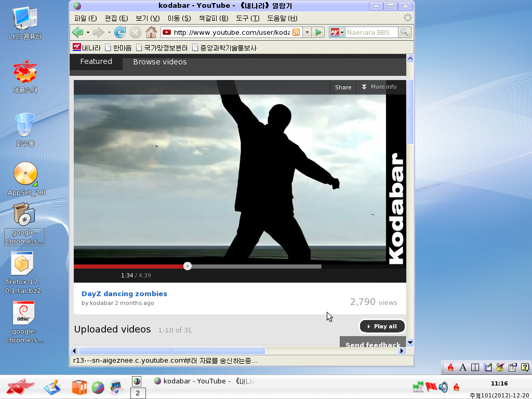Click the Home icon in the toolbar

(x=151, y=32)
